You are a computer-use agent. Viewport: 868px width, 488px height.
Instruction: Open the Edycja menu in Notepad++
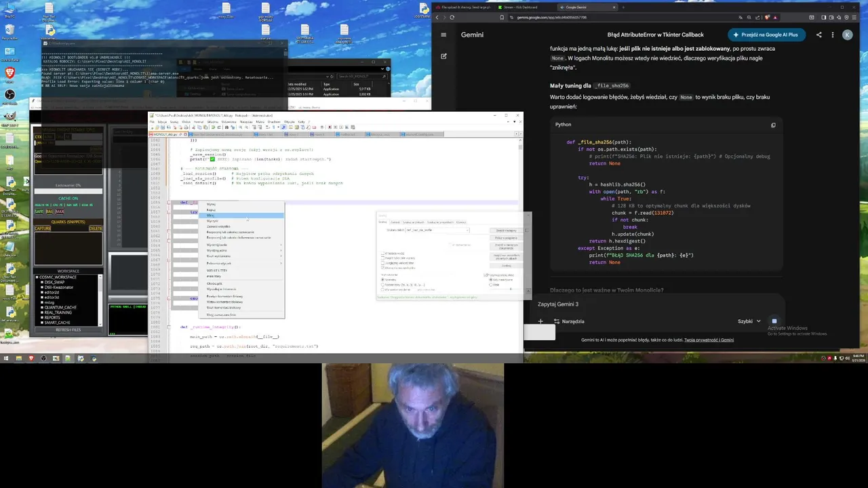click(x=162, y=122)
